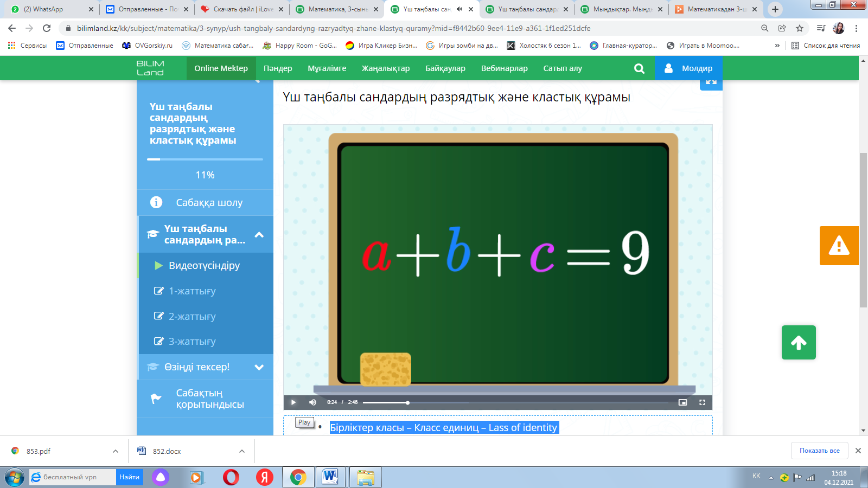Image resolution: width=868 pixels, height=488 pixels.
Task: Open options arrow for 852.docx
Action: tap(242, 451)
